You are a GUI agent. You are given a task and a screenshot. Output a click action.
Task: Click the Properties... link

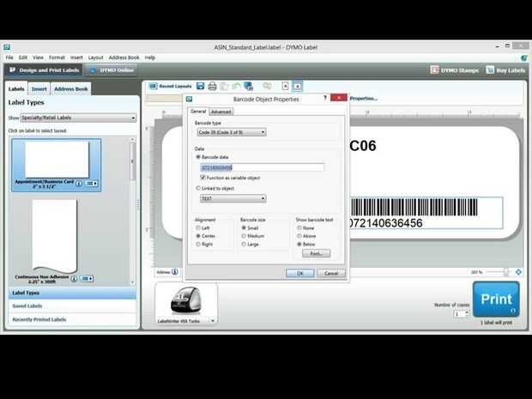364,99
